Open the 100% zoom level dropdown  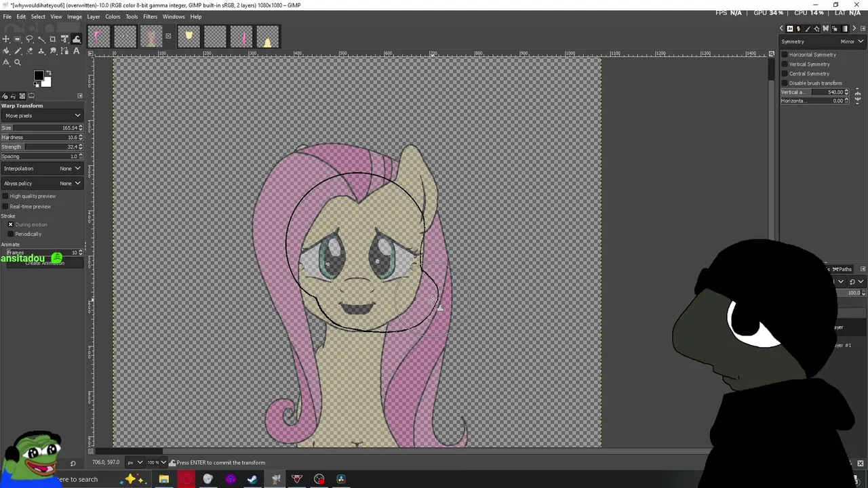pos(163,462)
